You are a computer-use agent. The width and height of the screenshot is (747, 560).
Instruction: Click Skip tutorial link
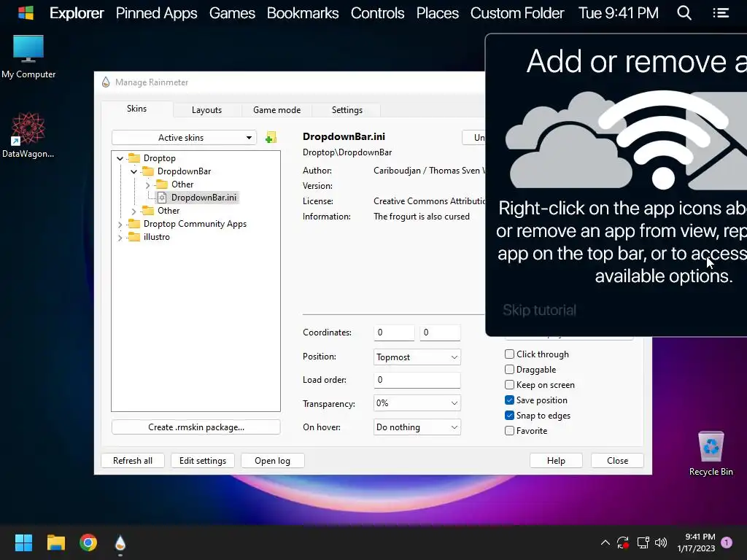point(539,311)
